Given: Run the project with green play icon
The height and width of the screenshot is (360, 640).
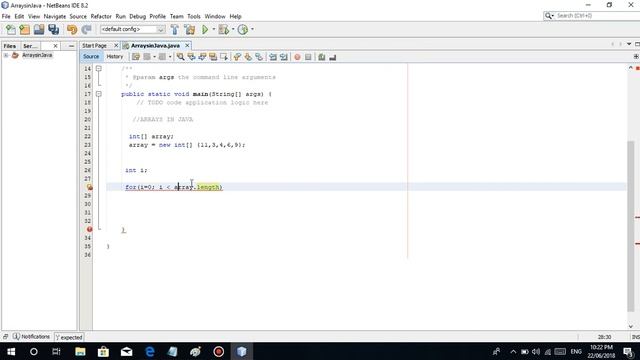Looking at the screenshot, I should coord(205,29).
